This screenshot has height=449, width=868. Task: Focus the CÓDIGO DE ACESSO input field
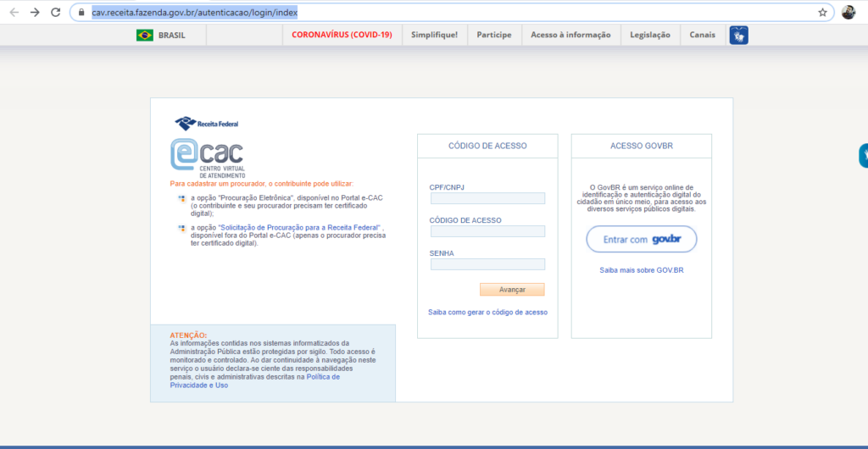[487, 231]
